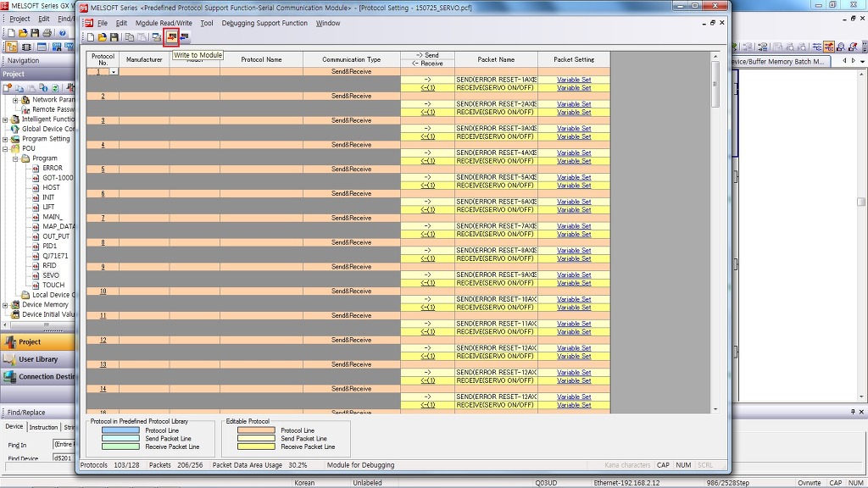868x488 pixels.
Task: Open the Window menu
Action: (328, 23)
